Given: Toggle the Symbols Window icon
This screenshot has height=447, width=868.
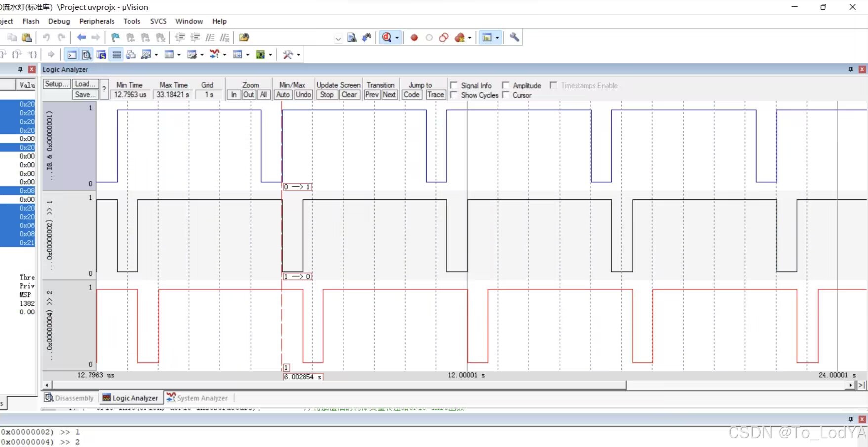Looking at the screenshot, I should click(101, 55).
